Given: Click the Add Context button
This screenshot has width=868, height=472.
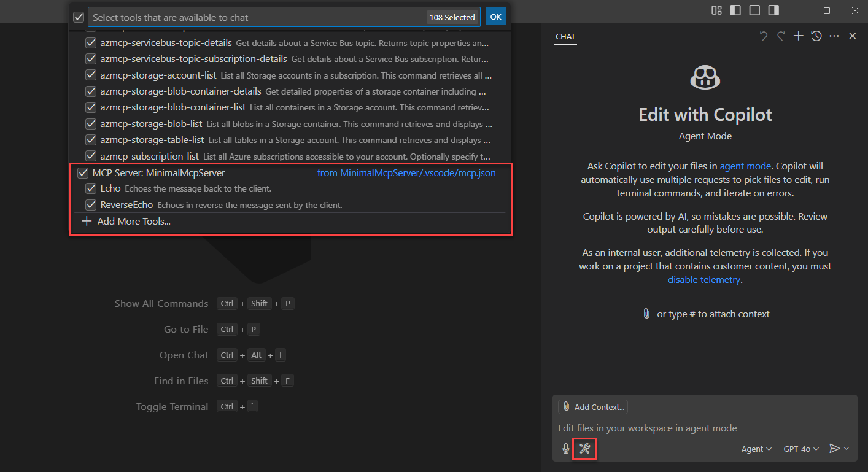Looking at the screenshot, I should point(593,407).
